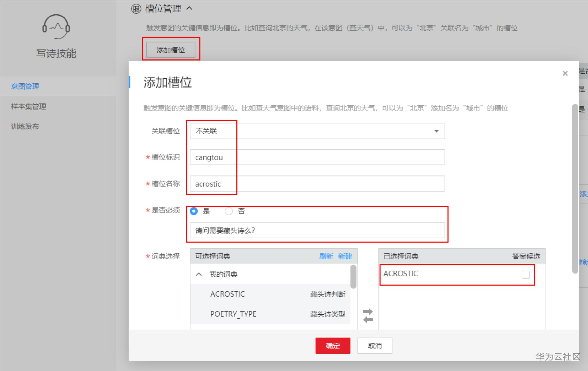The image size is (588, 371).
Task: Open 意图管理 in sidebar
Action: click(25, 86)
